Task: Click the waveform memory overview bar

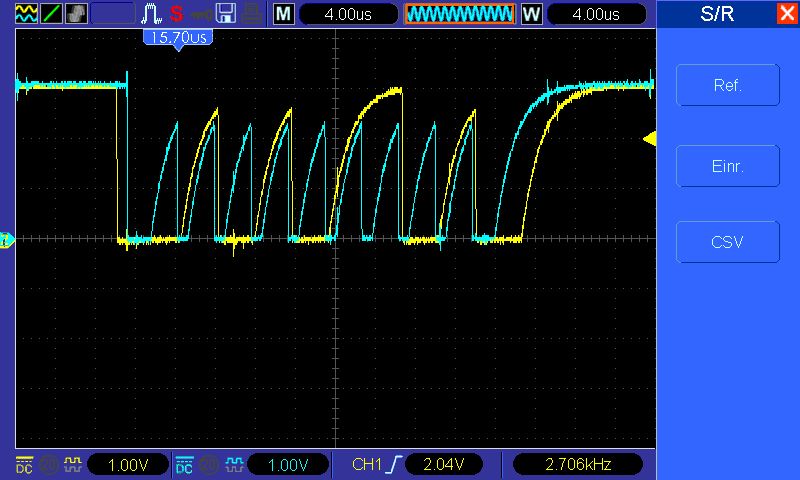Action: coord(459,14)
